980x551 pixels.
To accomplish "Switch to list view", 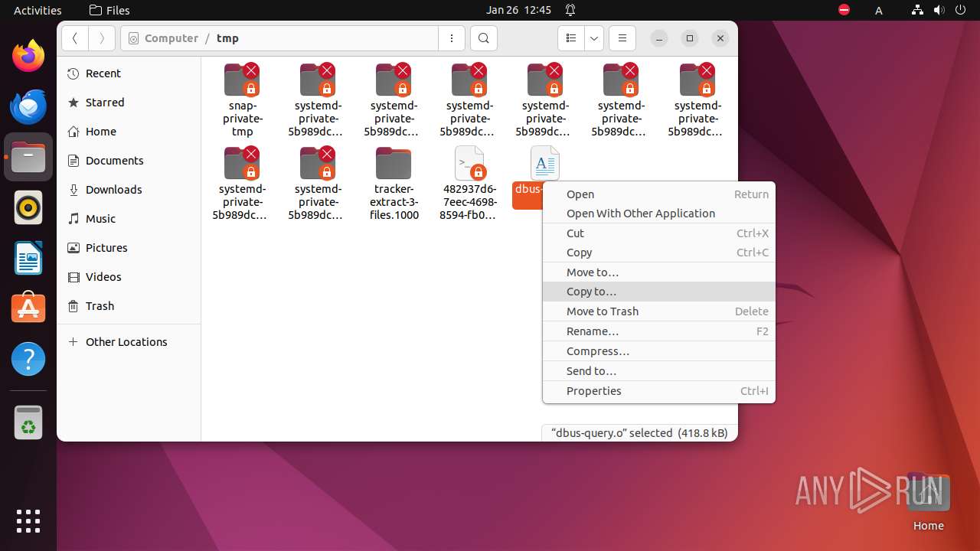I will point(571,38).
